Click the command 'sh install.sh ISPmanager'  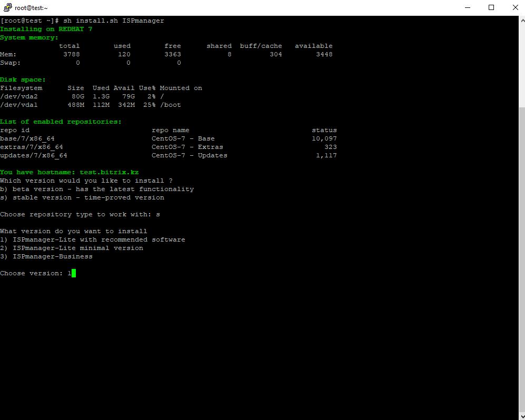(x=114, y=21)
